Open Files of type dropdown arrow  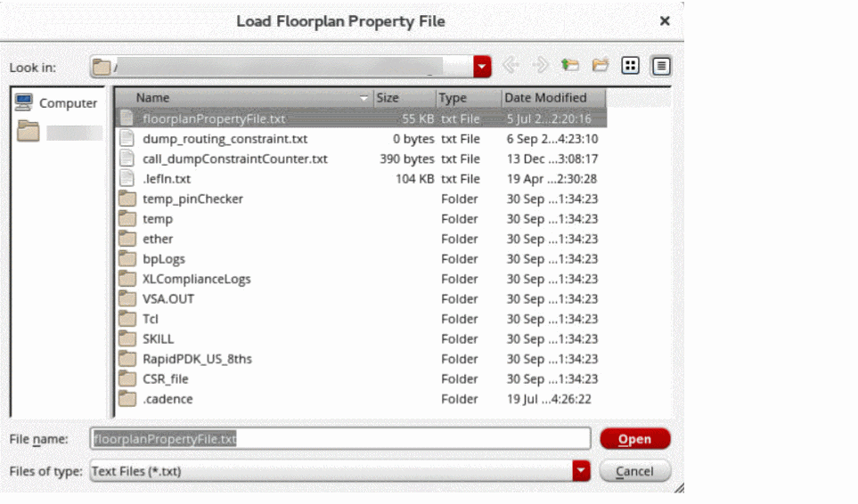click(x=581, y=471)
